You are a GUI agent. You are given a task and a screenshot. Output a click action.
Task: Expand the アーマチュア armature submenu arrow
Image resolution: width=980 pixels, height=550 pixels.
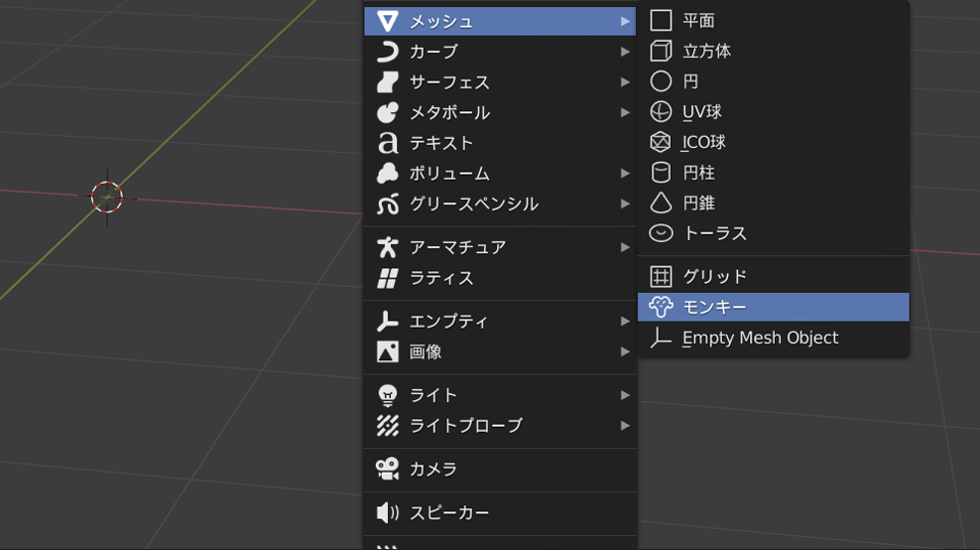click(x=625, y=247)
